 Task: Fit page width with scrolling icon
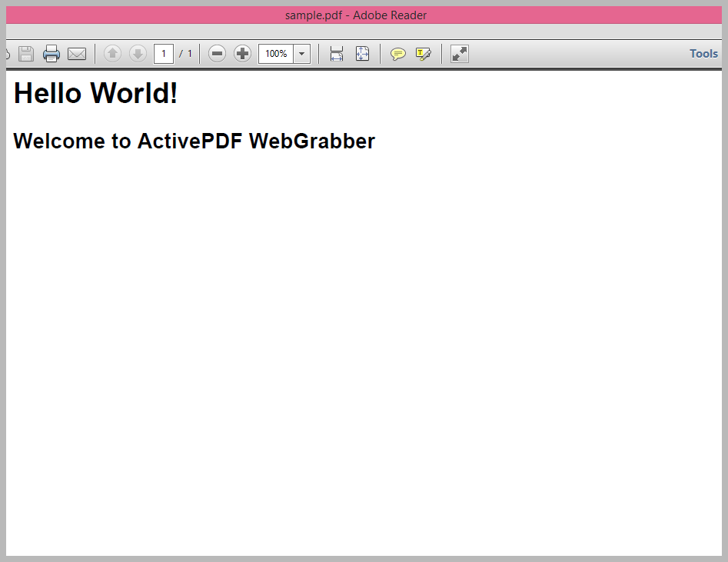click(x=337, y=54)
